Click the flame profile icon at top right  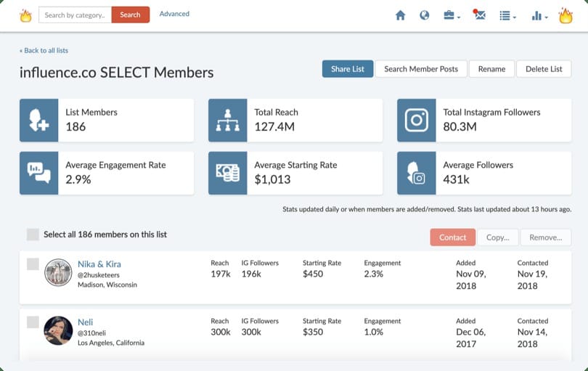pyautogui.click(x=565, y=15)
